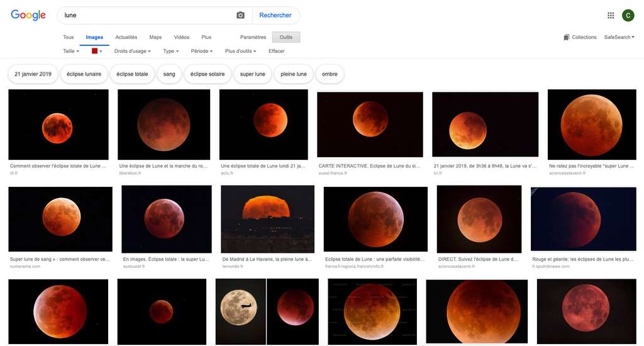Toggle the Outils button
Image resolution: width=644 pixels, height=346 pixels.
coord(286,37)
